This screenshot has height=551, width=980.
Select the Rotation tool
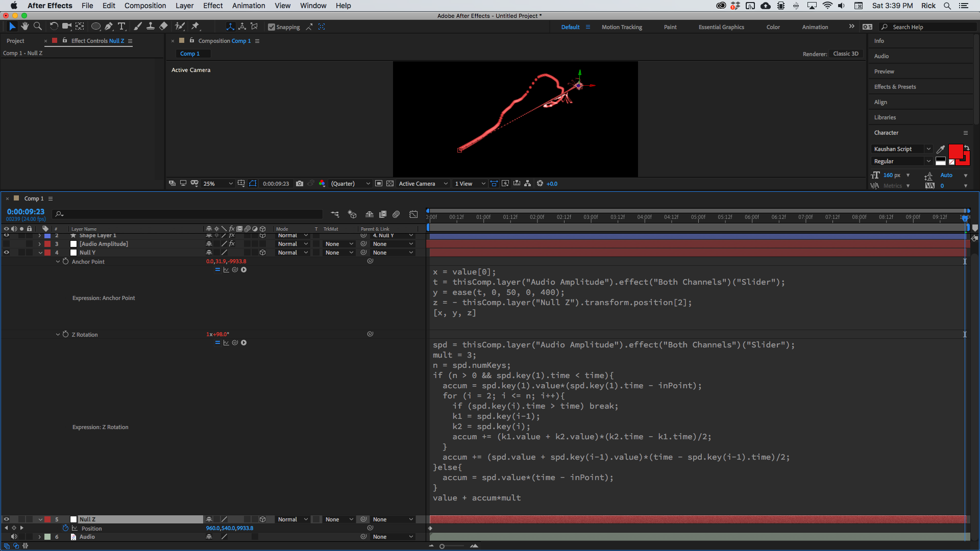pos(53,26)
